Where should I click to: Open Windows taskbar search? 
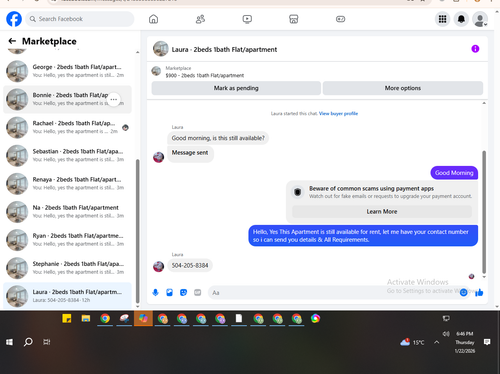(28, 342)
